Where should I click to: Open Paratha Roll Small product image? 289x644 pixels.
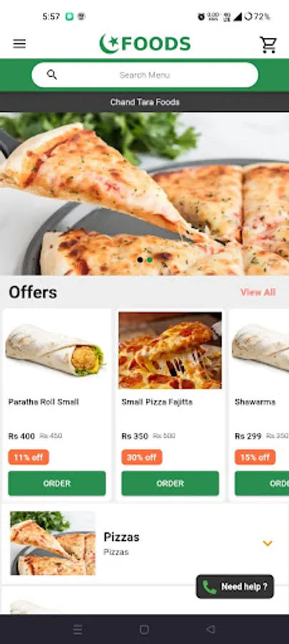[x=57, y=351]
